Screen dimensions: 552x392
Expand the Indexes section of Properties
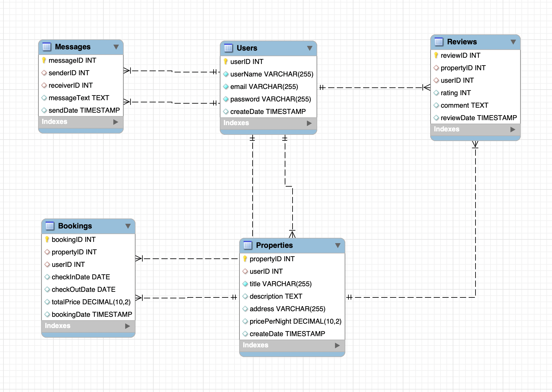(x=337, y=345)
